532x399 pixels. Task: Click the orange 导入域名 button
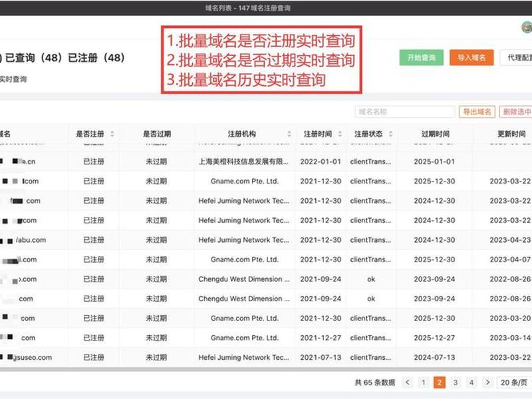[471, 58]
